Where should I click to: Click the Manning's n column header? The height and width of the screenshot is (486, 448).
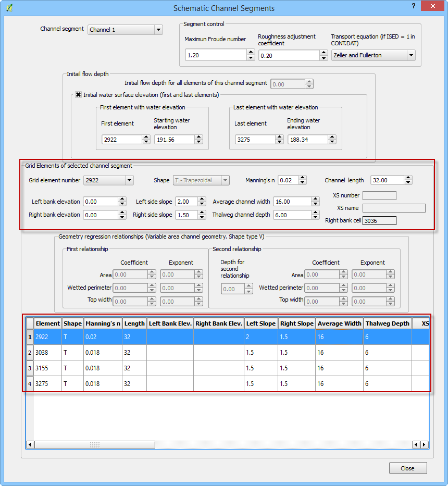point(103,323)
